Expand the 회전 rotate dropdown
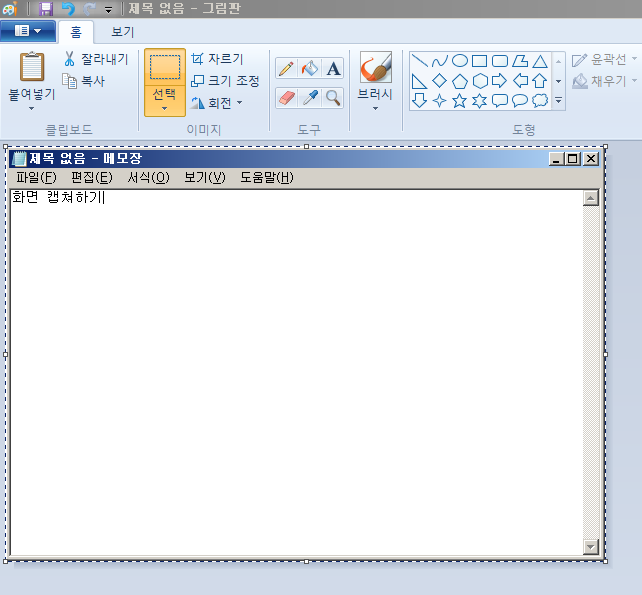 click(239, 102)
